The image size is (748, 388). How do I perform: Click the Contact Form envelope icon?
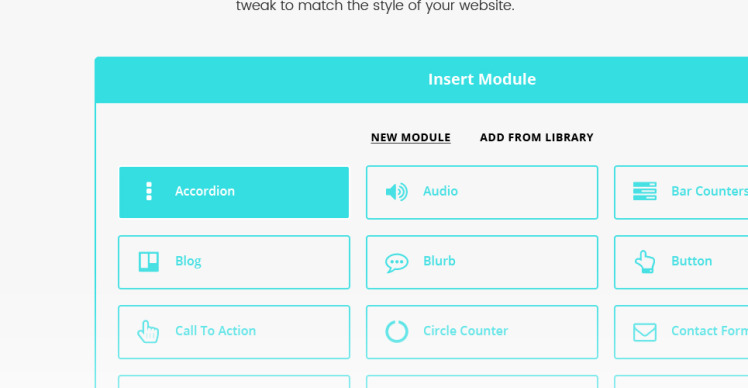tap(644, 332)
